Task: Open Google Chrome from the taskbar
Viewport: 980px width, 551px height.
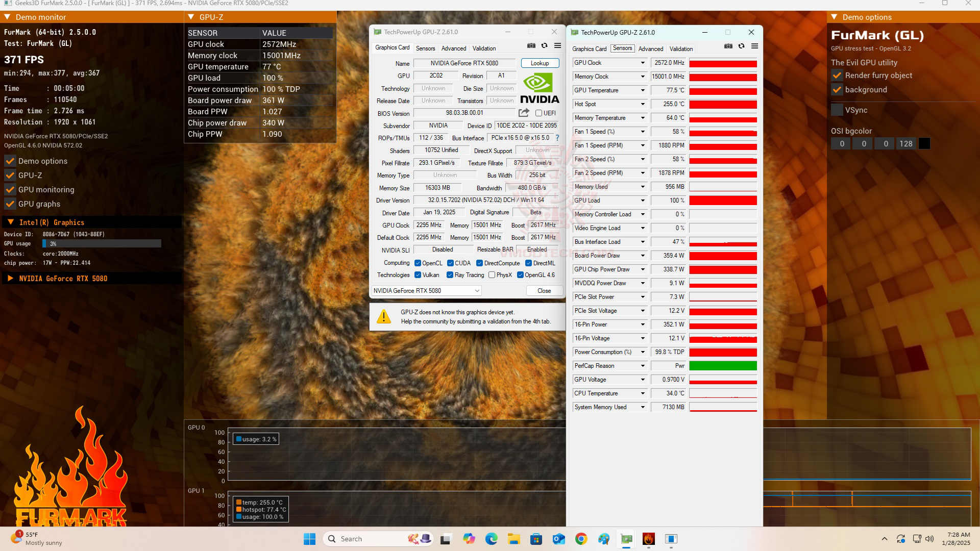Action: [581, 539]
